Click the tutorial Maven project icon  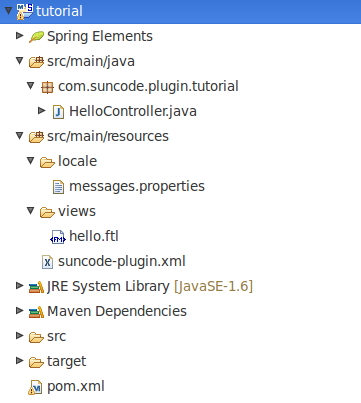pyautogui.click(x=25, y=11)
